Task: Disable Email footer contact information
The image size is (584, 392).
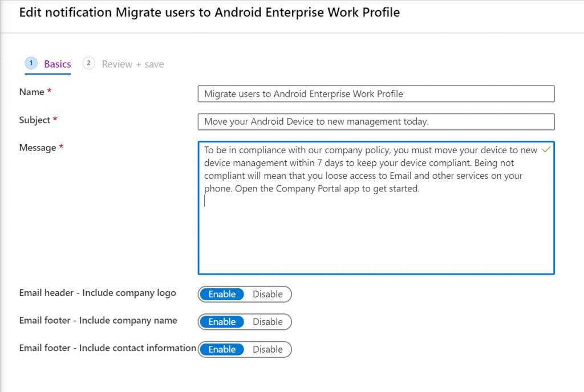Action: point(267,349)
